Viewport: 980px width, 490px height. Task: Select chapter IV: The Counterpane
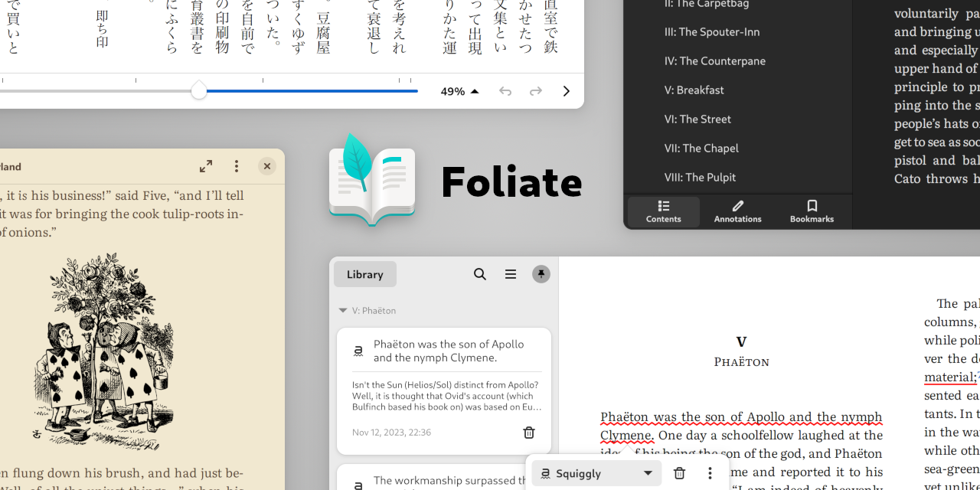tap(715, 61)
